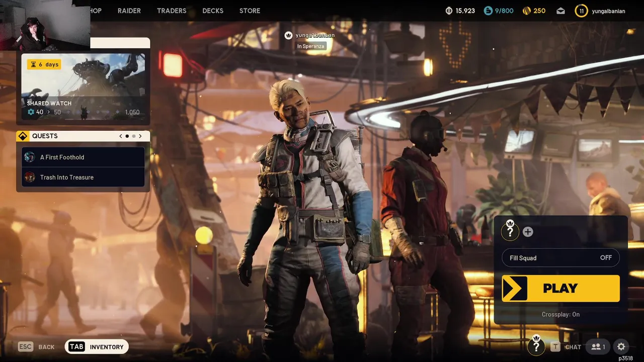Screen dimensions: 644x362
Task: Open the CHAT panel
Action: (573, 347)
